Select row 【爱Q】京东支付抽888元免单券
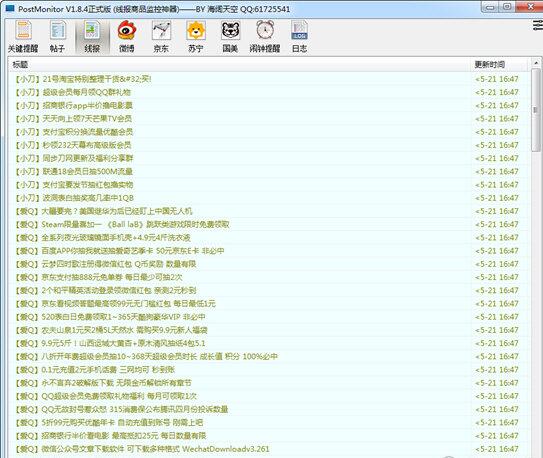This screenshot has width=543, height=458. [269, 277]
